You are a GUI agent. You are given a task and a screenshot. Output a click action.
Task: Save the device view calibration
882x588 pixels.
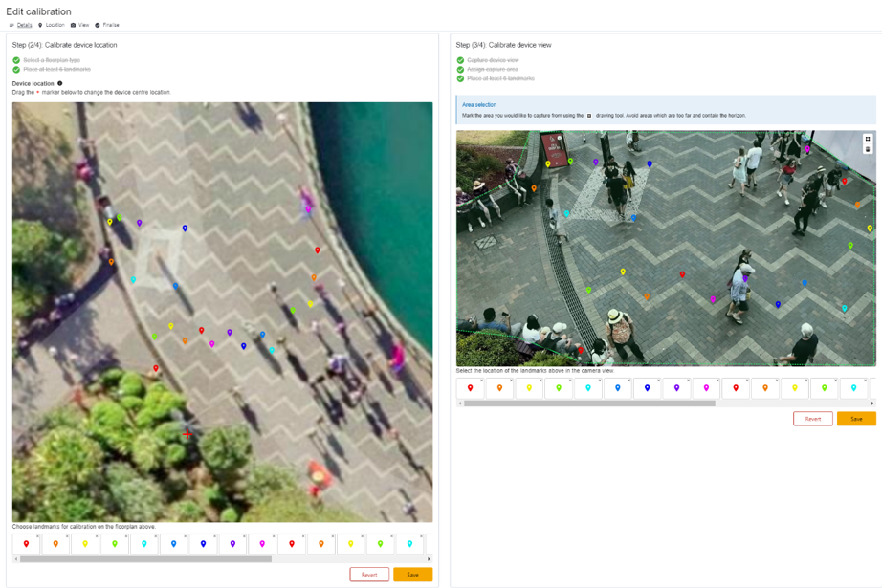pyautogui.click(x=856, y=419)
